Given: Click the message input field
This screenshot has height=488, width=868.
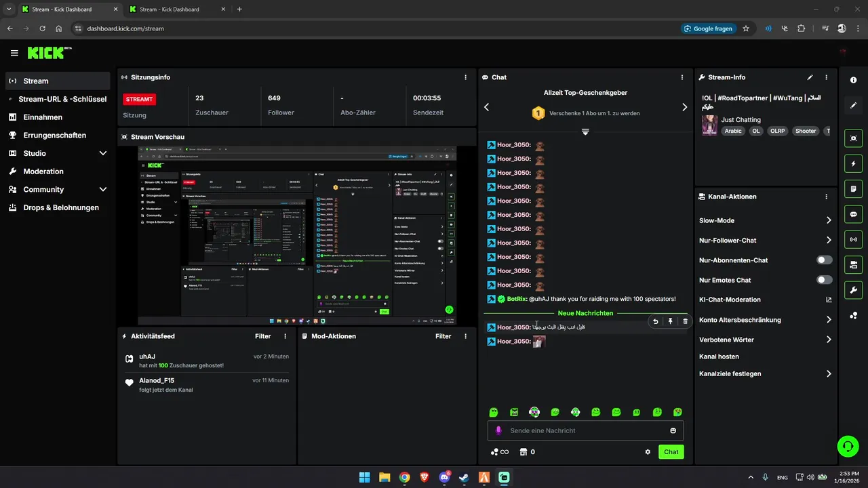Looking at the screenshot, I should [585, 430].
